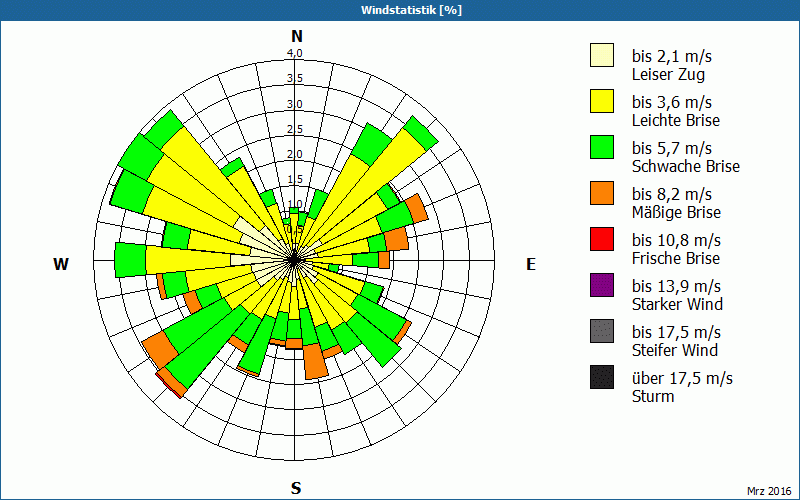Click the 4,0 scale label on axis
The height and width of the screenshot is (500, 800).
[295, 53]
